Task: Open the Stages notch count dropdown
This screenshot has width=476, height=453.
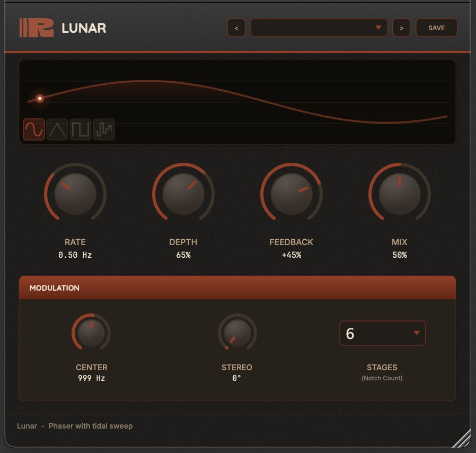Action: pyautogui.click(x=383, y=333)
